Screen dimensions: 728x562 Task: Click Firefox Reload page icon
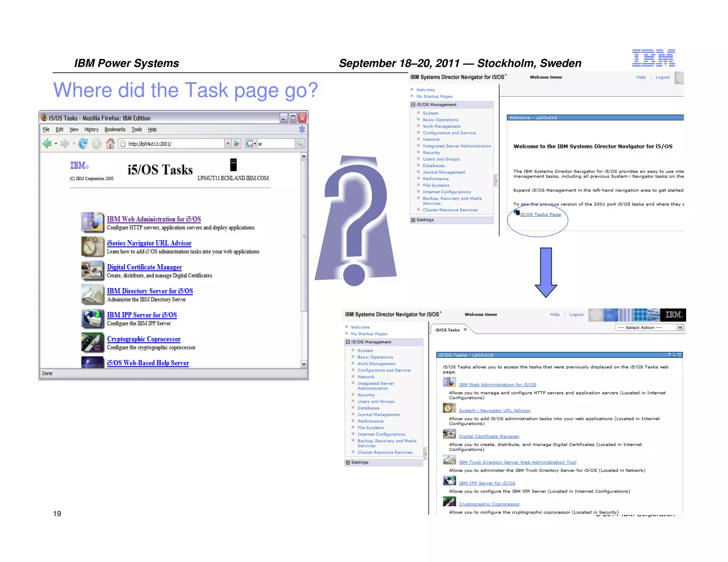click(x=83, y=144)
